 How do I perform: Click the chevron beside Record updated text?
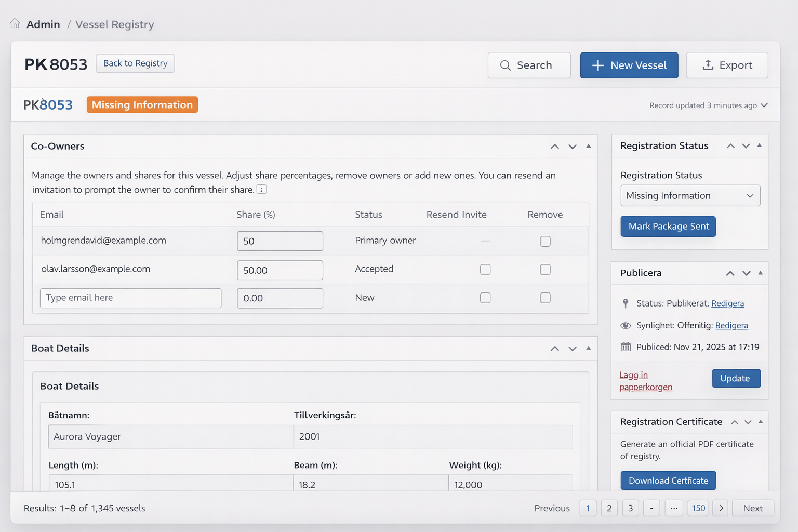pos(764,105)
